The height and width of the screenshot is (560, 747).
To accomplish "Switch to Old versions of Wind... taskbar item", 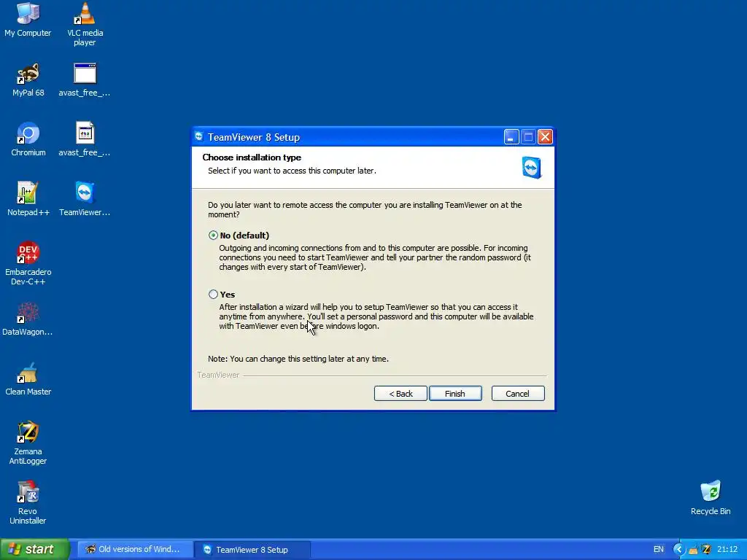I will (x=135, y=550).
